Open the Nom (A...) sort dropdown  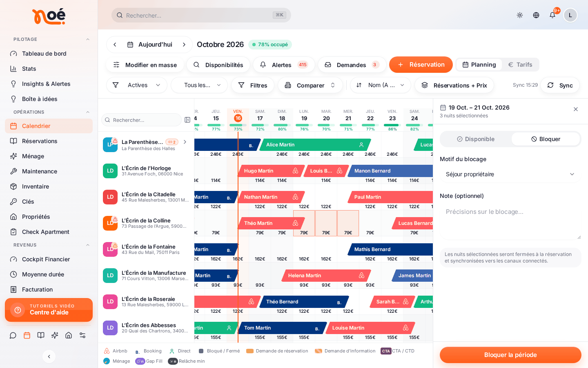[x=381, y=85]
